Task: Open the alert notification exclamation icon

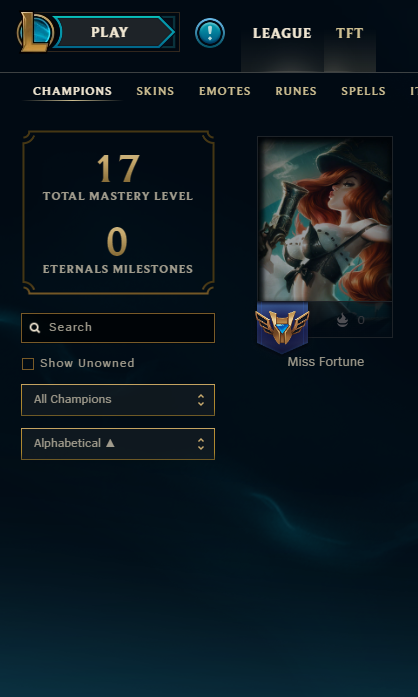Action: pyautogui.click(x=210, y=33)
